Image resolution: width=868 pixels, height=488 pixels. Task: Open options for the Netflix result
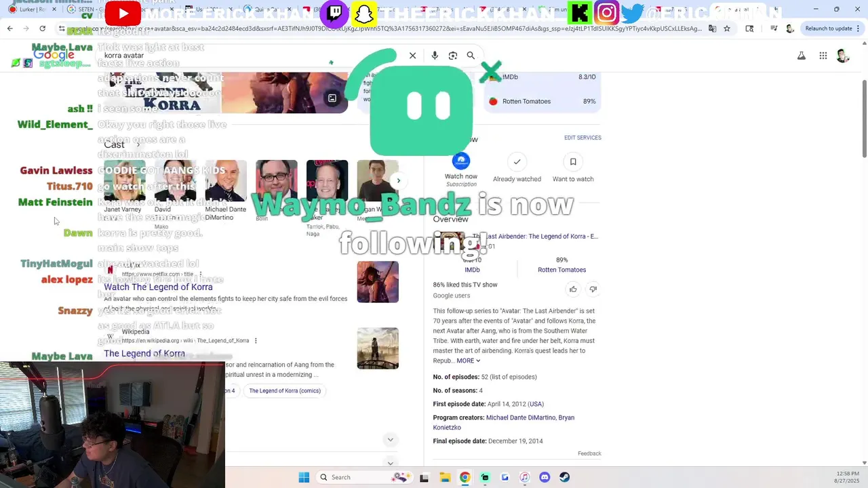coord(200,274)
